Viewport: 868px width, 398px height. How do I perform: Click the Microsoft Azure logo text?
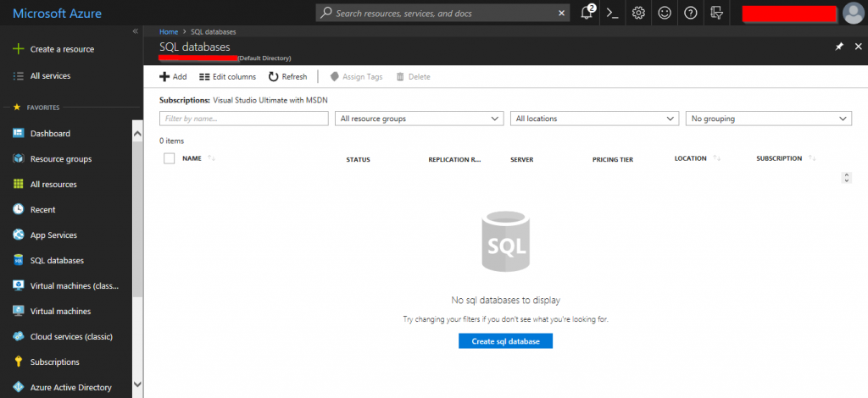57,14
